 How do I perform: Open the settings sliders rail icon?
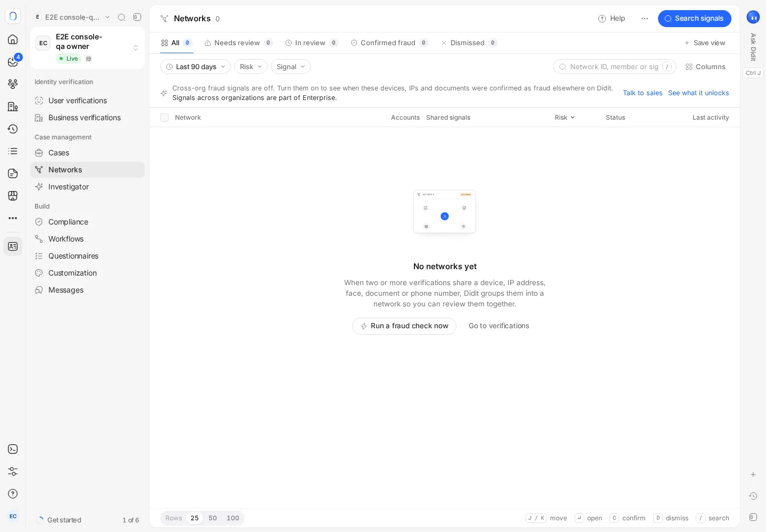13,471
